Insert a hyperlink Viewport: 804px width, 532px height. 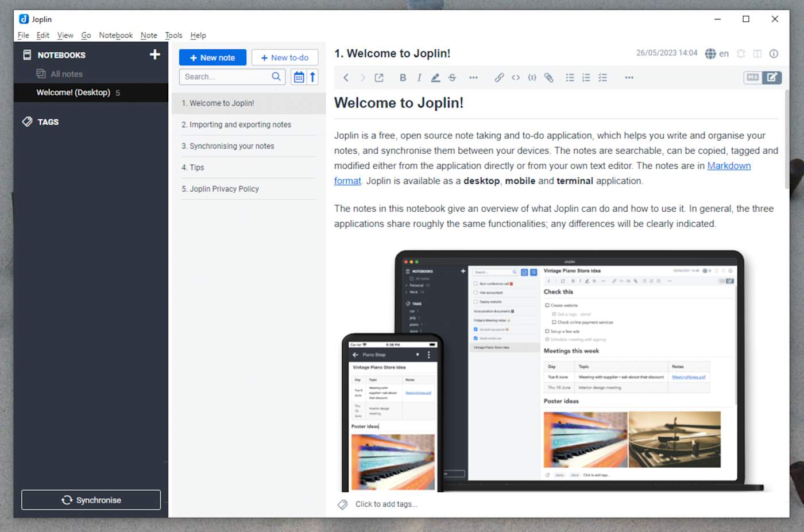(499, 77)
